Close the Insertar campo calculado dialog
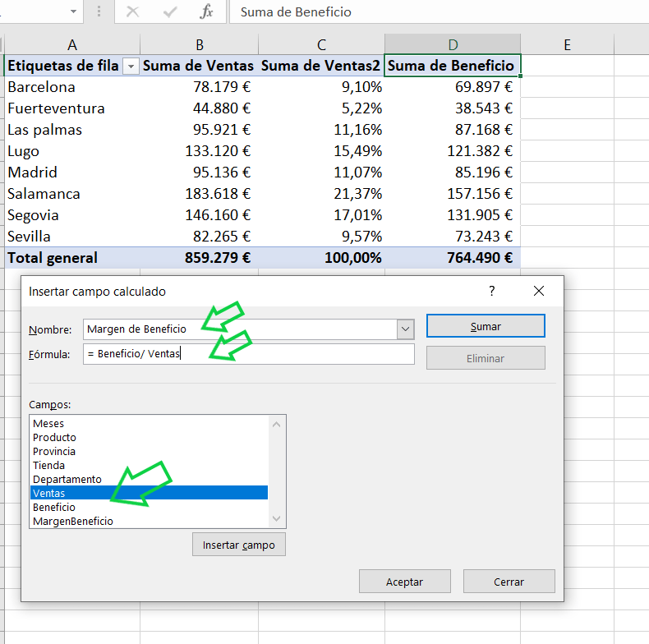The width and height of the screenshot is (649, 644). click(x=538, y=291)
